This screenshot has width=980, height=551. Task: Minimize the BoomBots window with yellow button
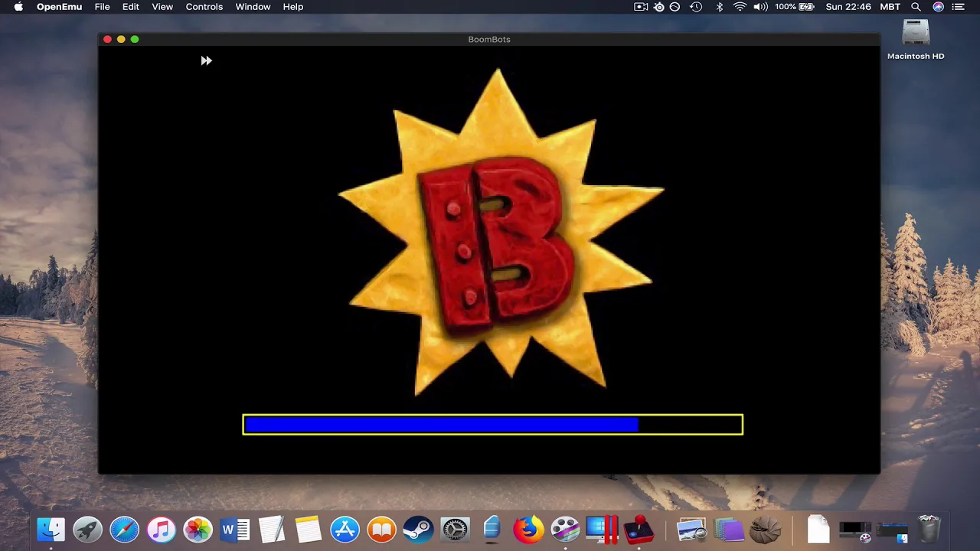point(121,39)
